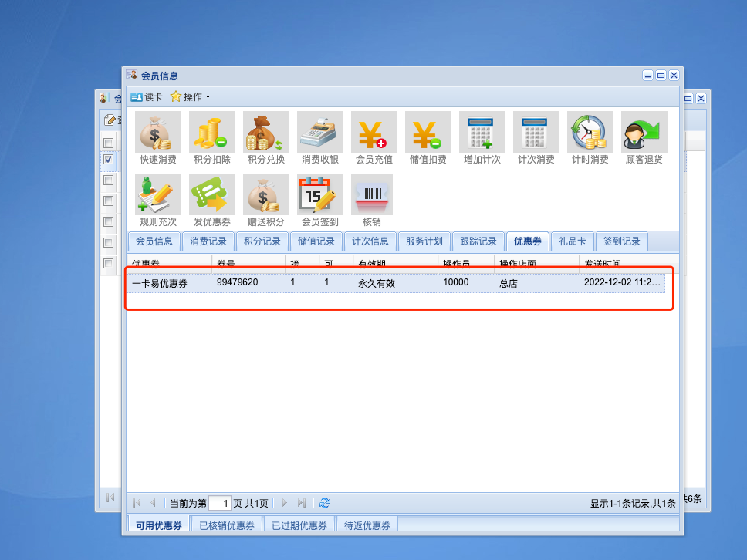Launch the 消费收银 cash register icon
The height and width of the screenshot is (560, 747).
320,138
